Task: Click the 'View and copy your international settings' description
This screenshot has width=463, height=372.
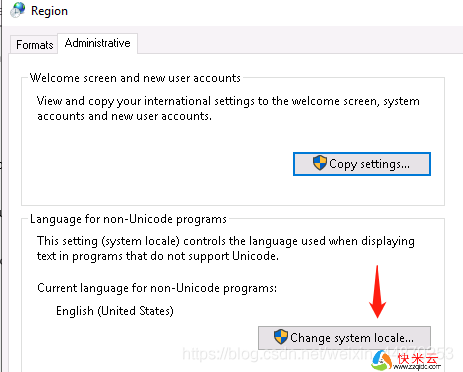Action: (x=228, y=108)
